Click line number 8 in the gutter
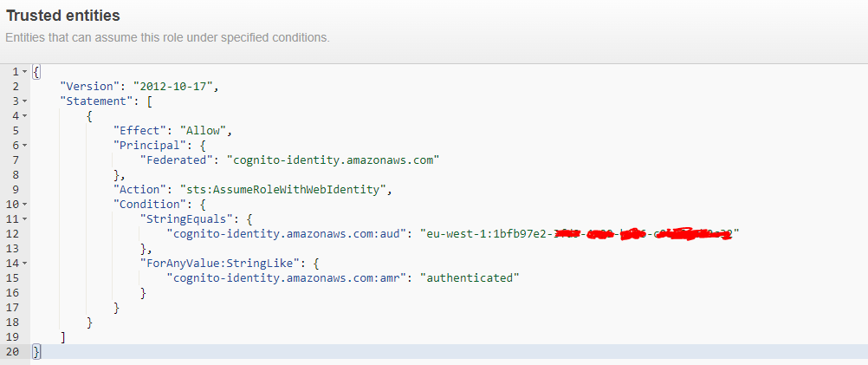The height and width of the screenshot is (365, 868). [16, 175]
